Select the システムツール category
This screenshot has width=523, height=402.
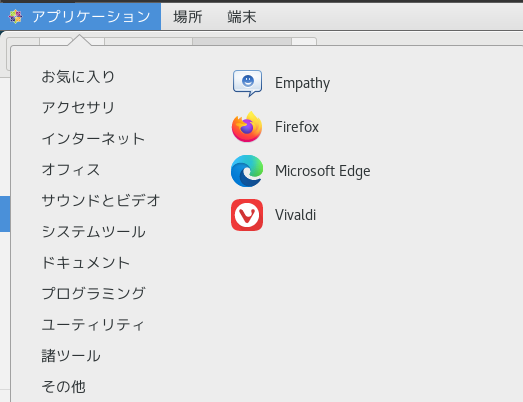click(x=94, y=232)
